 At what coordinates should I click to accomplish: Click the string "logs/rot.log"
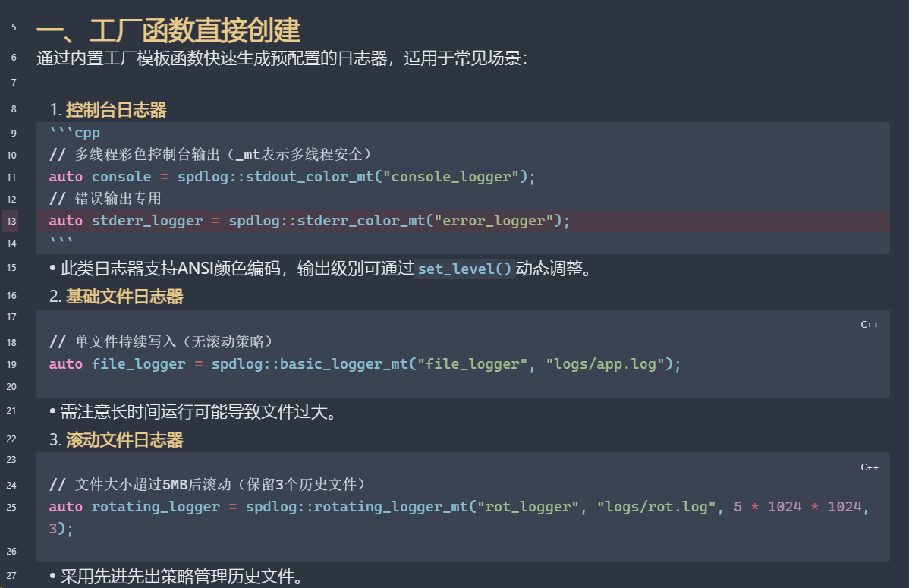656,506
